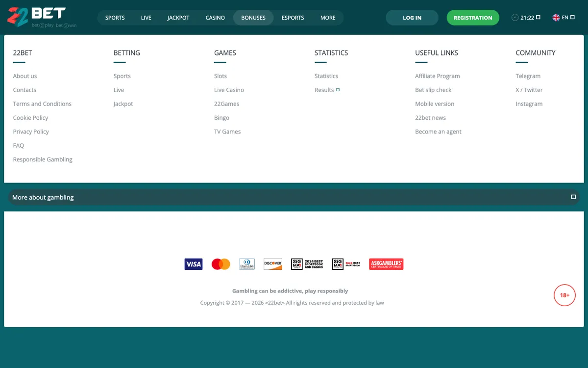Click the green REGISTRATION button

click(x=473, y=18)
